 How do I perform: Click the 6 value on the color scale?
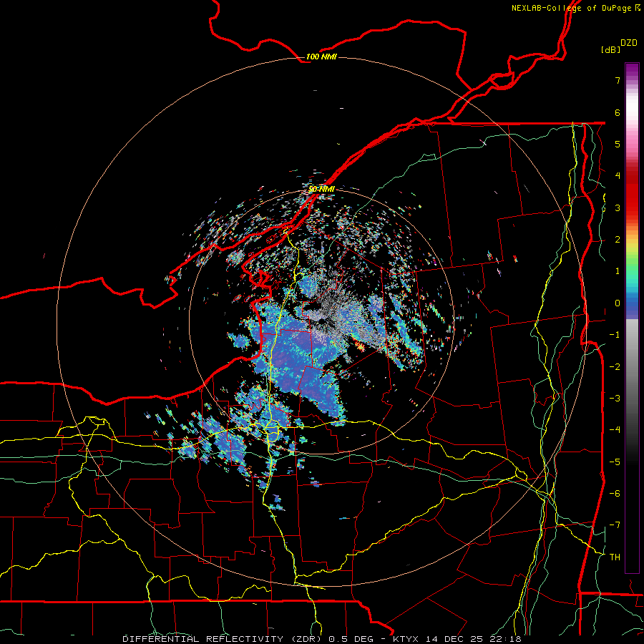(618, 112)
